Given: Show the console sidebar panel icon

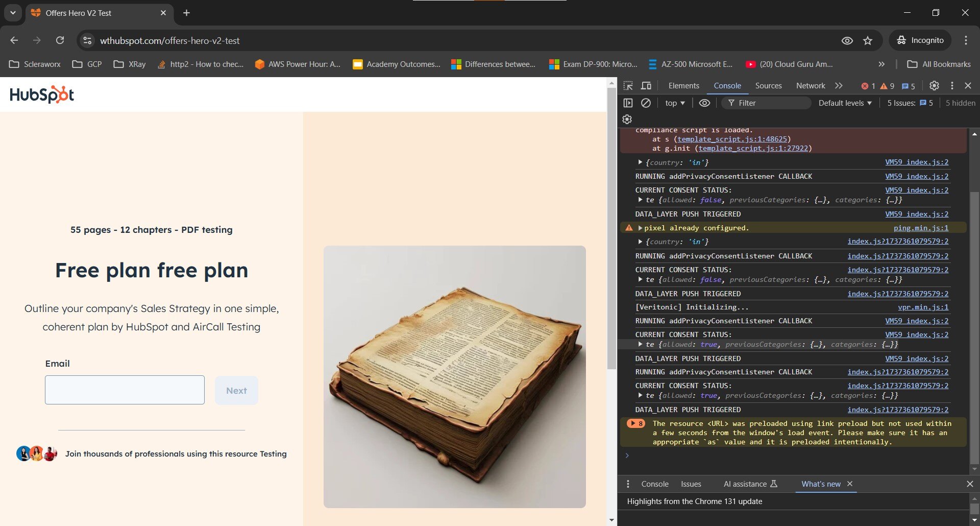Looking at the screenshot, I should [628, 103].
